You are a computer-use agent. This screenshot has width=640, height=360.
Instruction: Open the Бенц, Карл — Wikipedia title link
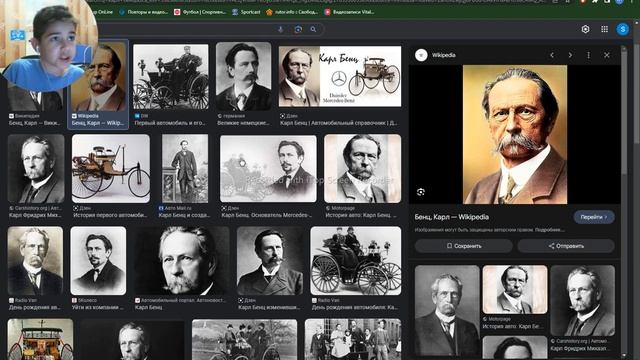coord(451,217)
